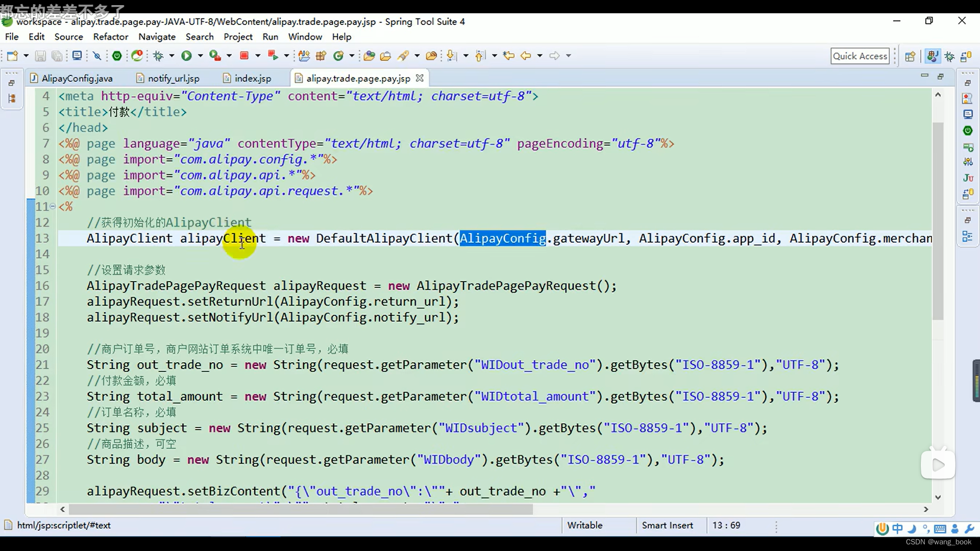Open the New Class dropdown arrow
Image resolution: width=980 pixels, height=551 pixels.
tap(352, 56)
